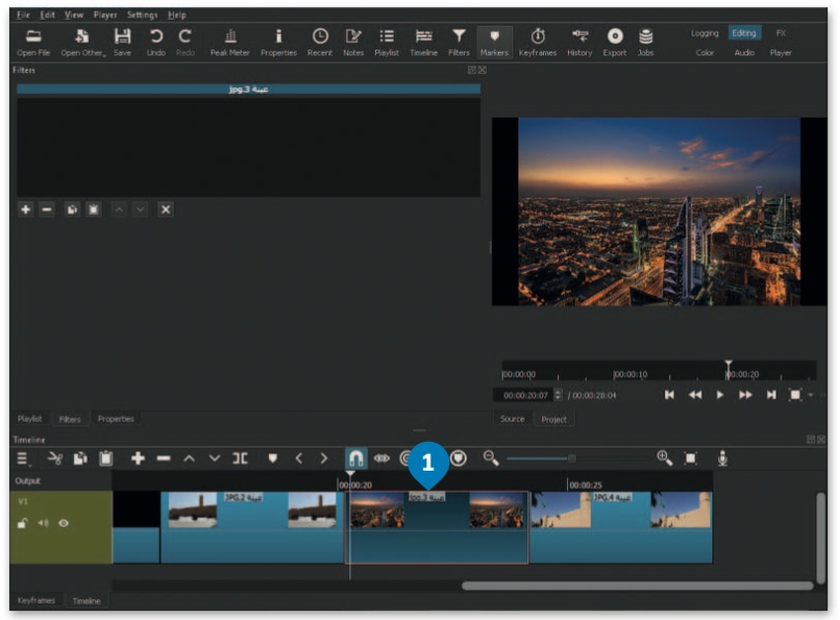Switch to the bottom Keyframes tab
Viewport: 840px width, 620px height.
pos(36,600)
